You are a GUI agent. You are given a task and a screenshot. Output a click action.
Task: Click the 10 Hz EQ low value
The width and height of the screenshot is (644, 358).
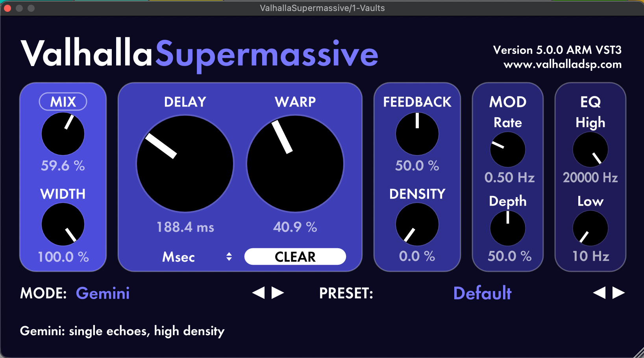pos(591,256)
